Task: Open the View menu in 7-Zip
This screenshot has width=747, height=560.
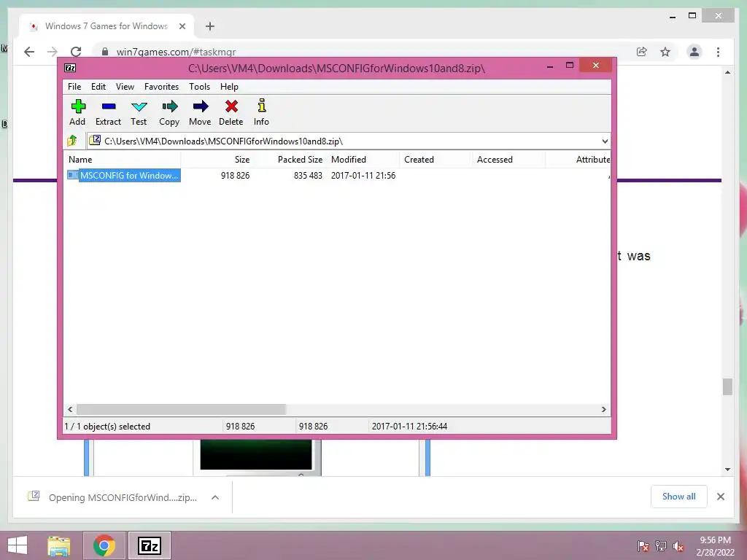Action: point(125,87)
